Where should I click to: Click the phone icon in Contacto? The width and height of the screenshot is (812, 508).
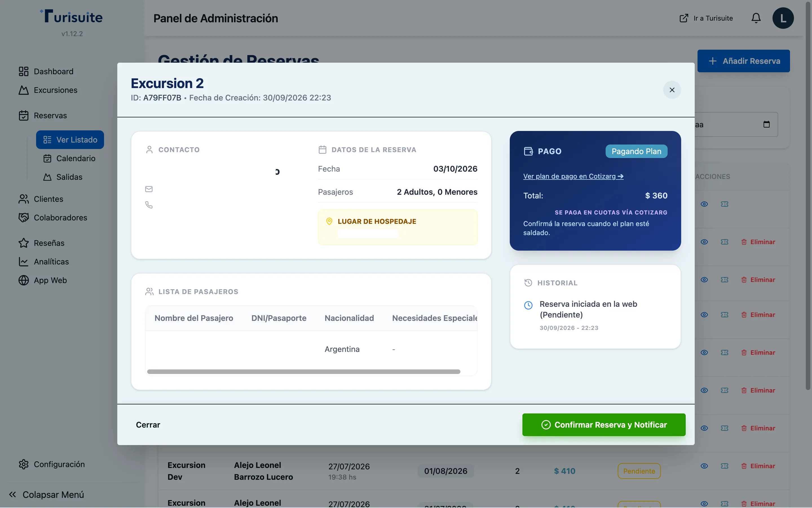149,205
